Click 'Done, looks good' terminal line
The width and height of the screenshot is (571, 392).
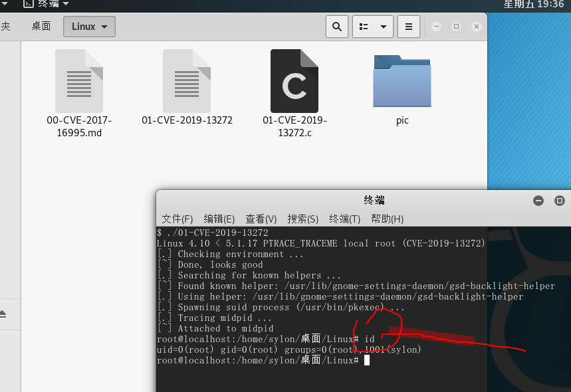point(210,264)
